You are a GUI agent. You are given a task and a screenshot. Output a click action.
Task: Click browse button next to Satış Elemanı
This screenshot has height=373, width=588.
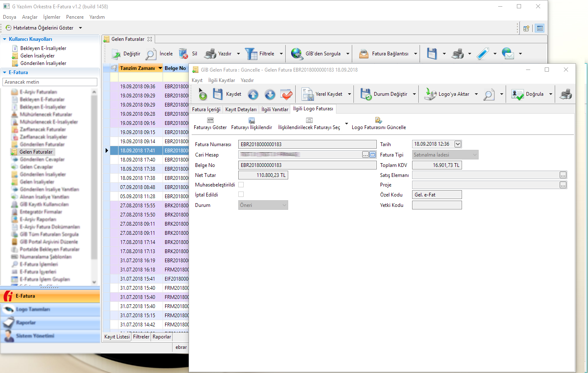tap(563, 175)
